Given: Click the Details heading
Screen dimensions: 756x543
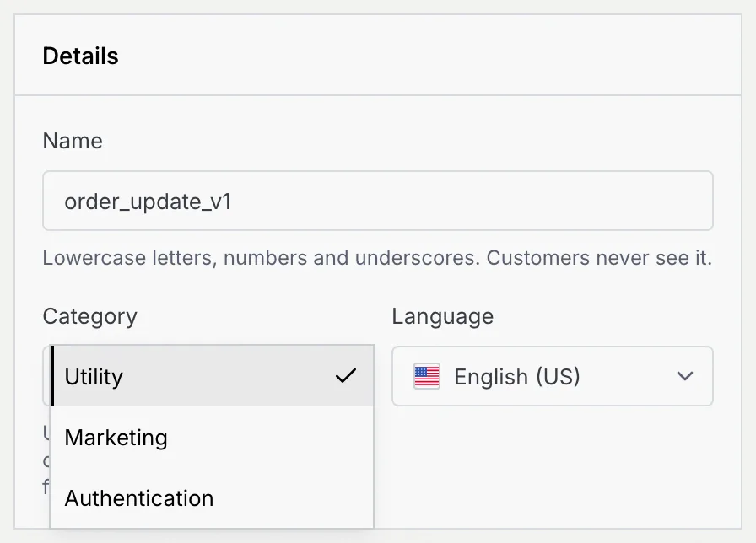Looking at the screenshot, I should (x=80, y=56).
